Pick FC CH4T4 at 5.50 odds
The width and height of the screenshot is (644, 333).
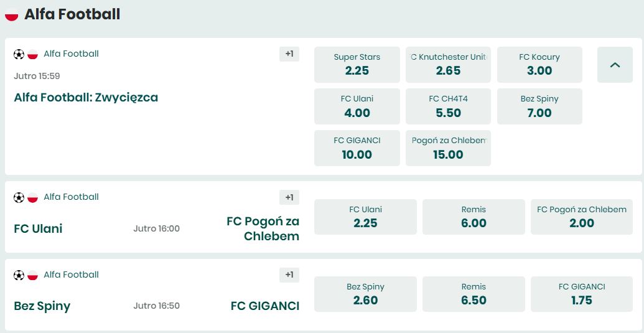pos(448,106)
